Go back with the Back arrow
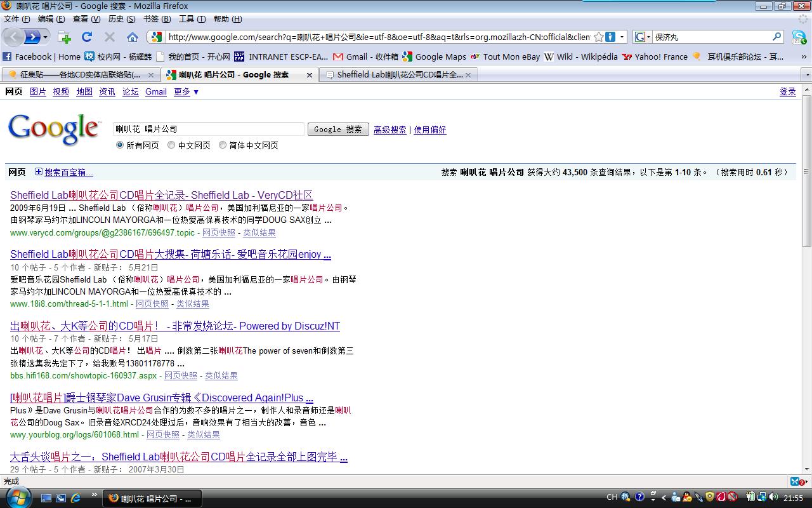 (x=12, y=37)
